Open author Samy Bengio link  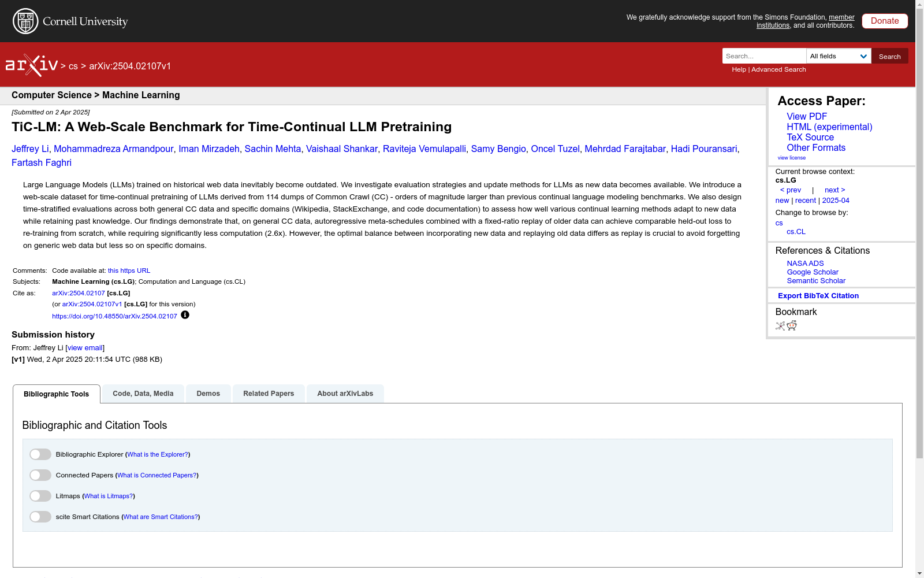(x=498, y=149)
